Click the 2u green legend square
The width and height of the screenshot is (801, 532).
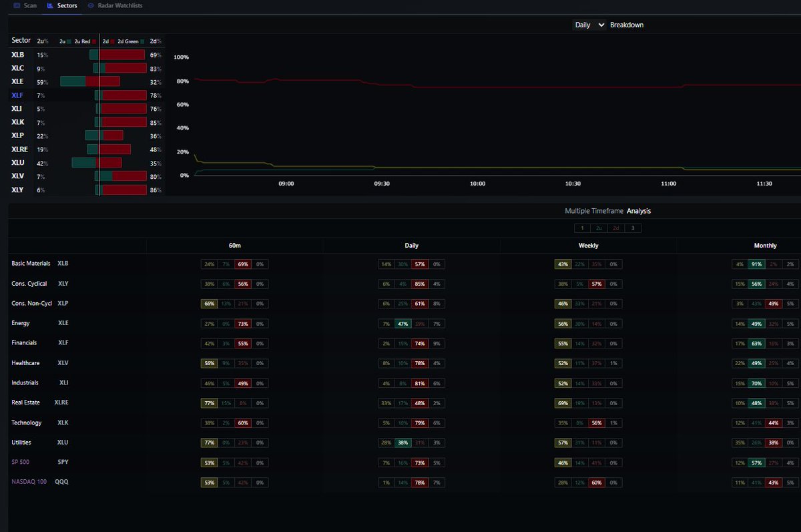(x=69, y=41)
